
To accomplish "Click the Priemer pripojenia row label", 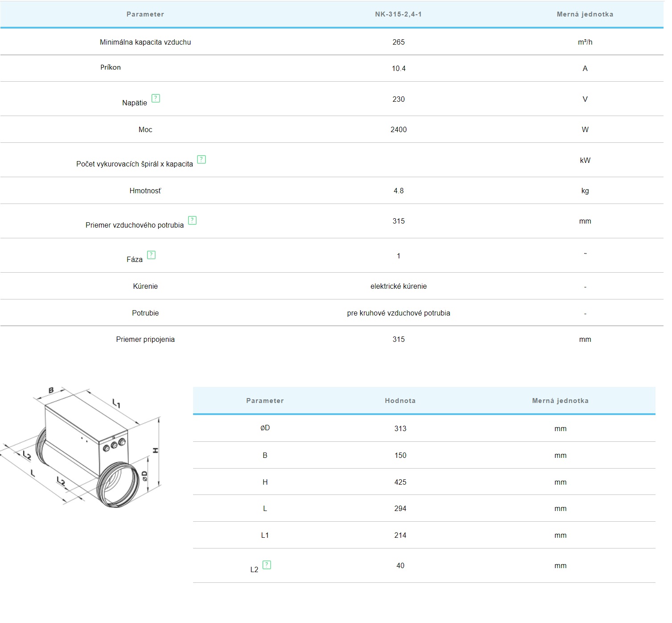I will pos(145,339).
